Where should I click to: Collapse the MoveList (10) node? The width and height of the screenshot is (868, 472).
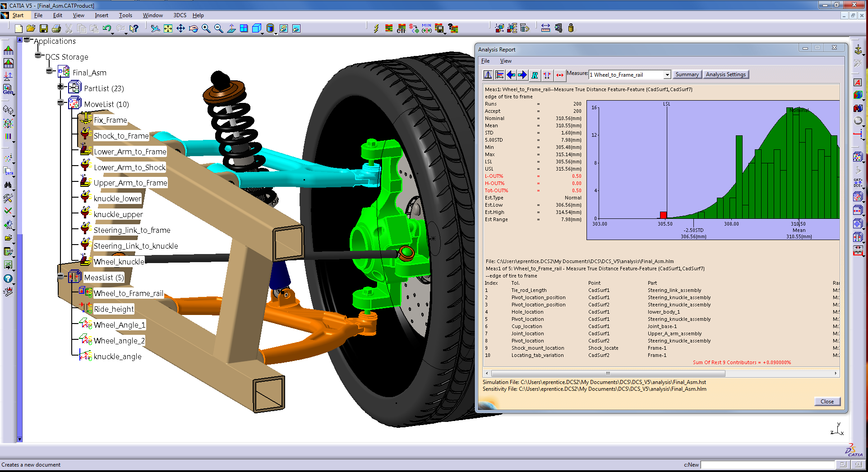tap(61, 102)
